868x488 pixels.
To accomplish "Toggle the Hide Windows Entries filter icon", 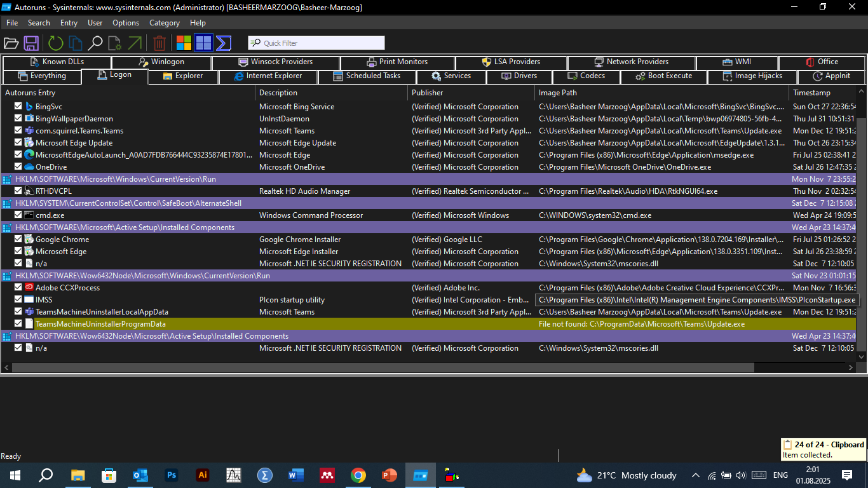I will [x=203, y=43].
